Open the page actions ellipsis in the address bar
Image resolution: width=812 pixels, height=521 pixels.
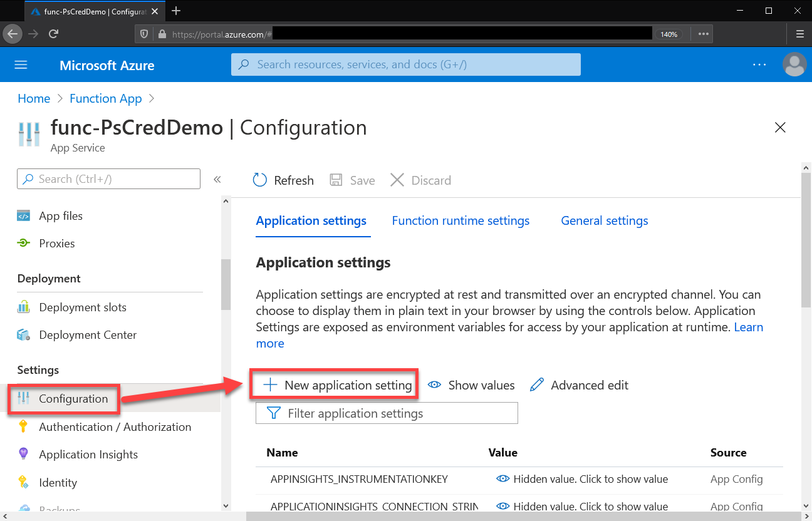(x=704, y=34)
